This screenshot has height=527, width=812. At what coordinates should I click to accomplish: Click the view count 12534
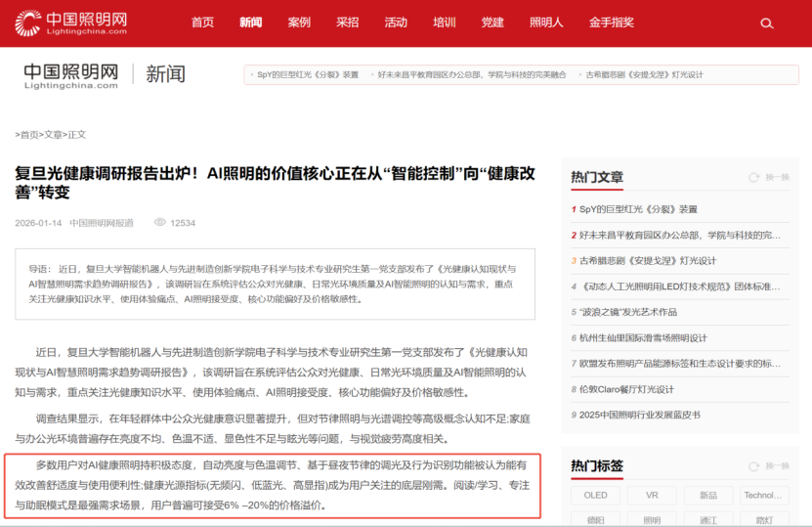pyautogui.click(x=183, y=223)
